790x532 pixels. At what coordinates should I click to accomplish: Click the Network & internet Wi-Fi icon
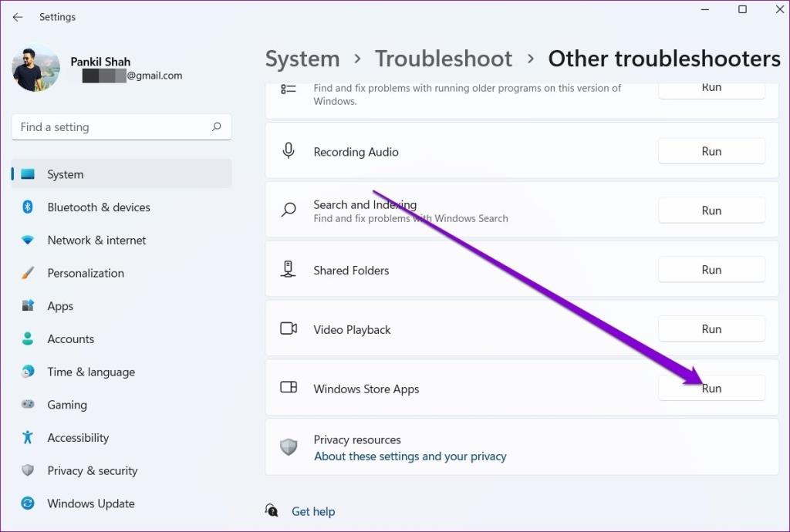tap(28, 241)
